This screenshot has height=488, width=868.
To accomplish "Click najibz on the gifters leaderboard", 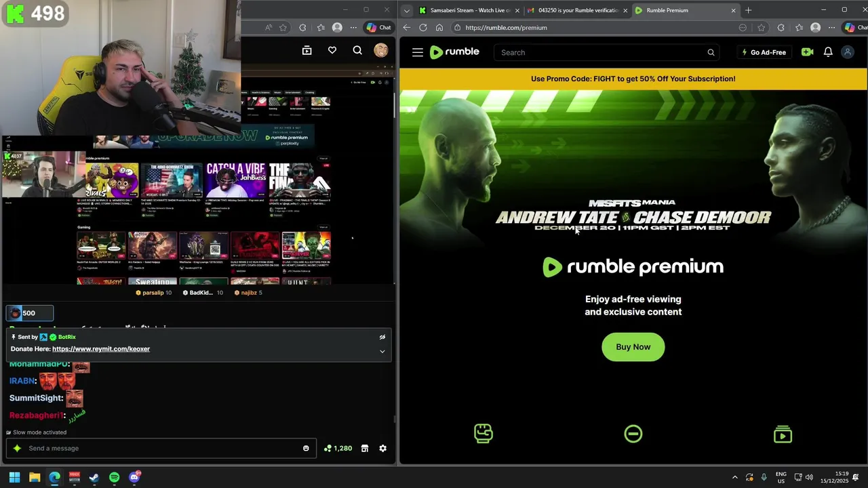I will [248, 293].
